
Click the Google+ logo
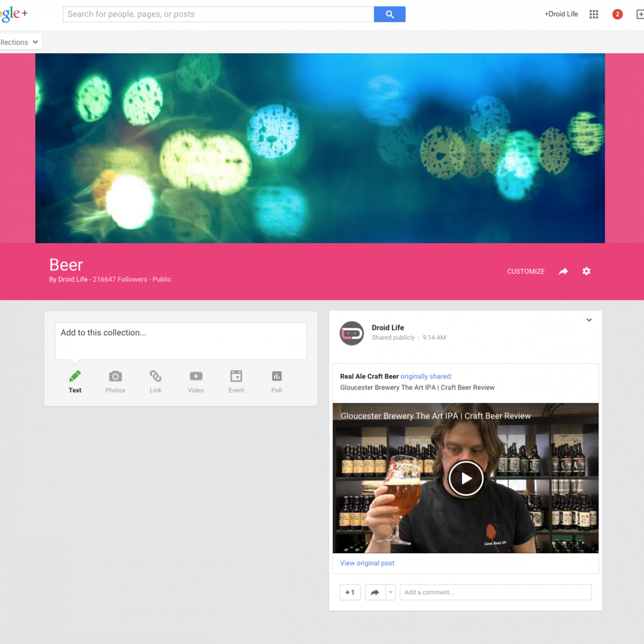pyautogui.click(x=13, y=14)
